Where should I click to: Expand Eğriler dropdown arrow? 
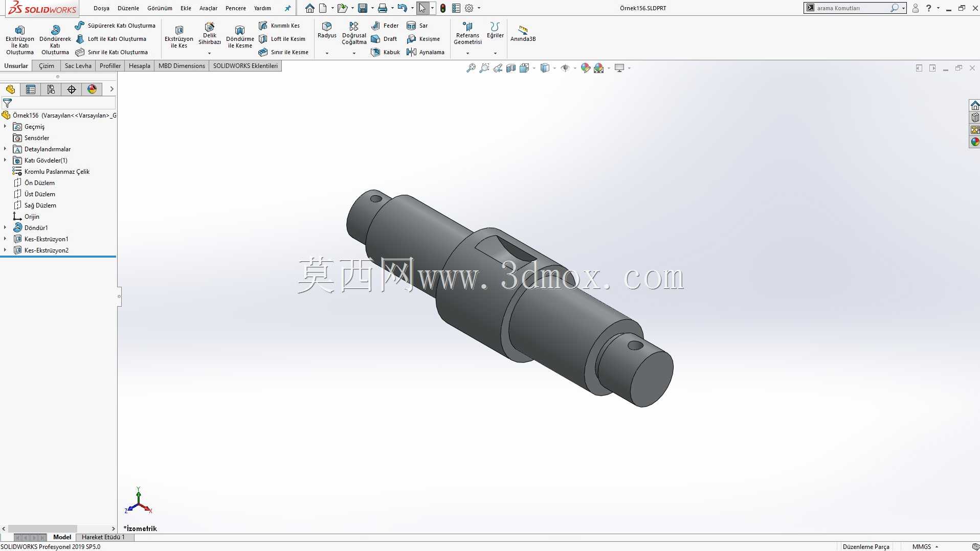tap(495, 53)
